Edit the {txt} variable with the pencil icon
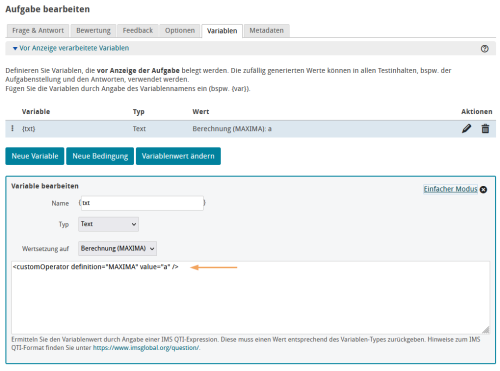 click(x=466, y=129)
